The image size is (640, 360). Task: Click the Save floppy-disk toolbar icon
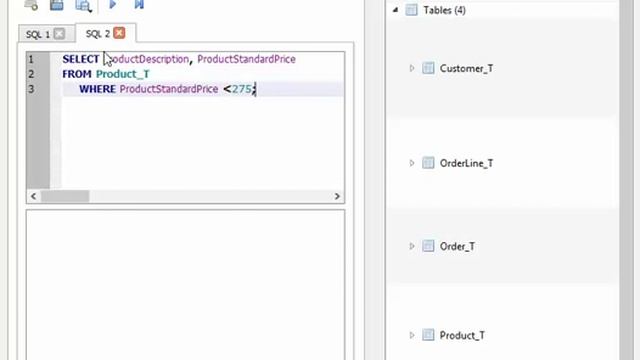pos(57,5)
